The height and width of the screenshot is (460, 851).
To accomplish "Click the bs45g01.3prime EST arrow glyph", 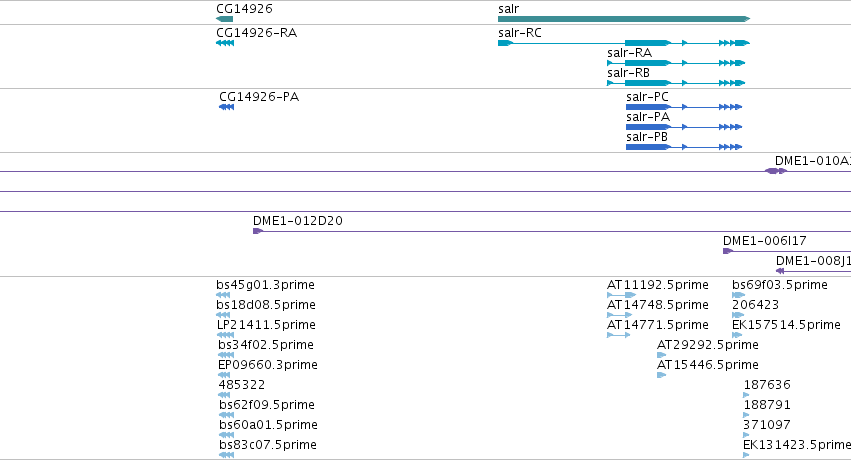I will pyautogui.click(x=223, y=295).
